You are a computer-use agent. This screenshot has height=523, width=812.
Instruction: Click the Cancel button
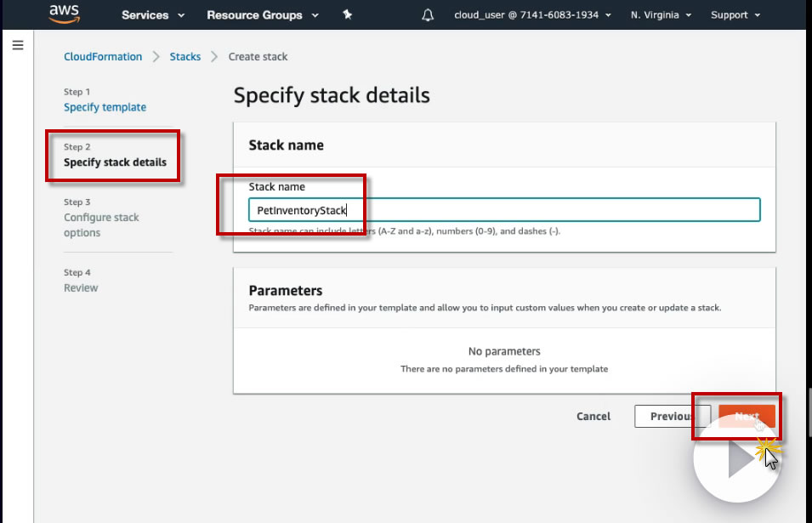click(593, 417)
